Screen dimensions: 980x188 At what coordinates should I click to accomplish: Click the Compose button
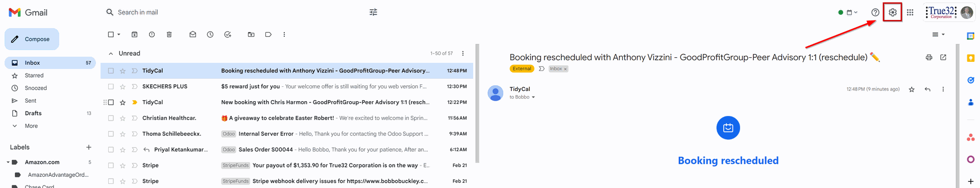pyautogui.click(x=32, y=39)
